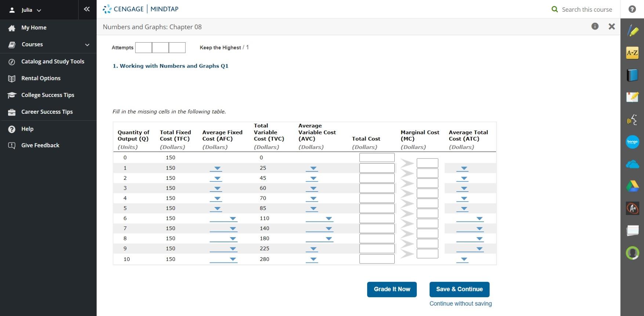Open the A-Z glossary icon
The image size is (644, 316).
click(632, 53)
